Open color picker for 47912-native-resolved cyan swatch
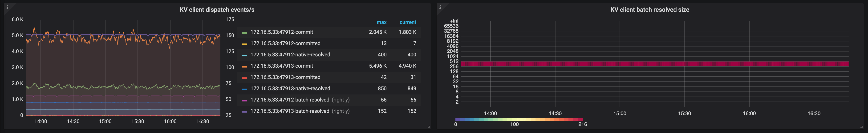868x133 pixels. [244, 55]
